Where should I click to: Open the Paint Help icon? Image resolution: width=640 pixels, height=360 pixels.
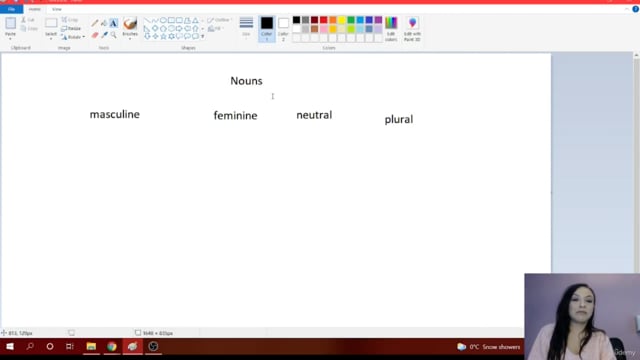pos(636,9)
